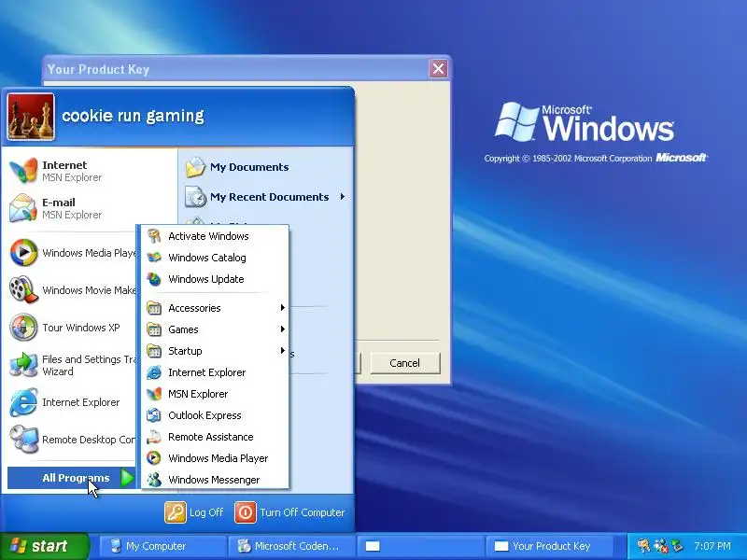Open Files and Settings Transfer Wizard
This screenshot has height=560, width=747.
(x=72, y=365)
